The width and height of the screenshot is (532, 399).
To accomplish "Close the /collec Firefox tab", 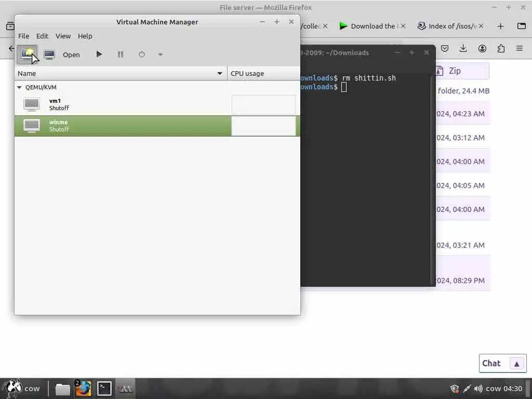I will (325, 26).
